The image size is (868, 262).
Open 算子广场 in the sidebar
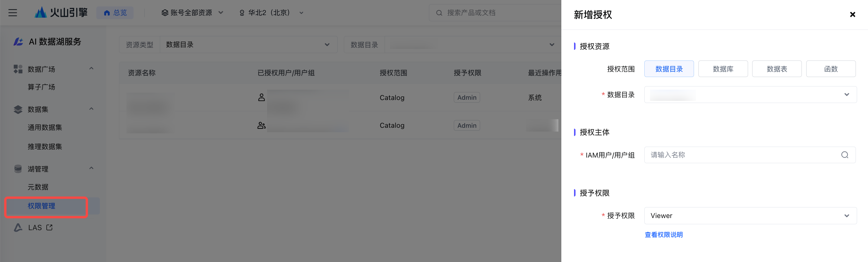pyautogui.click(x=41, y=87)
